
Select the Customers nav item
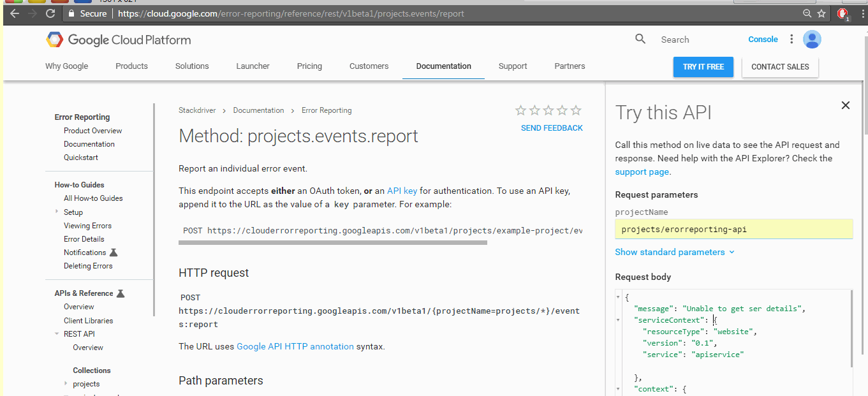click(369, 66)
